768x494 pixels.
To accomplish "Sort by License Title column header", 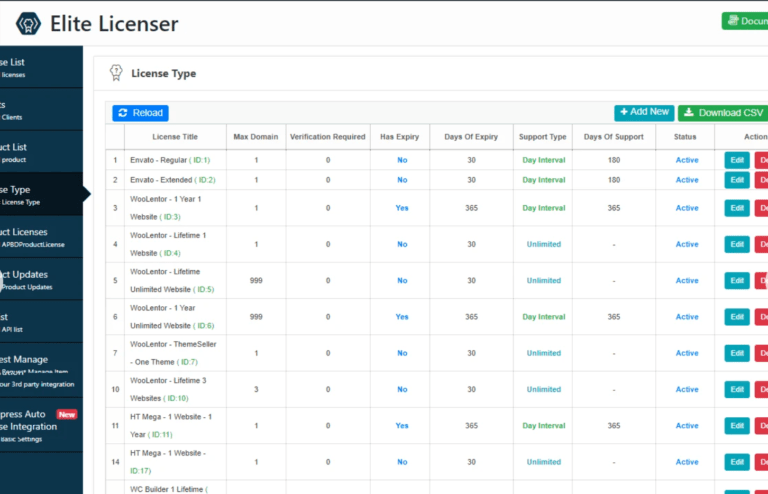I will click(x=175, y=137).
